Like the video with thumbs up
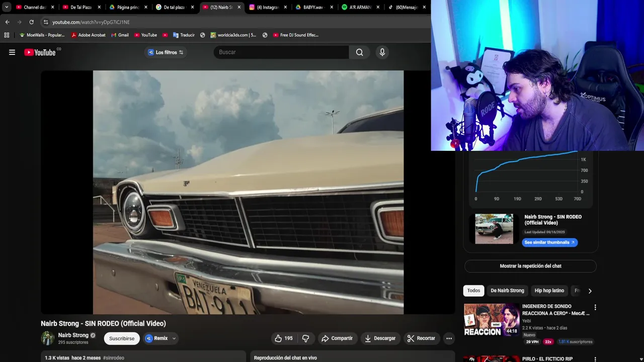The image size is (644, 362). (283, 338)
